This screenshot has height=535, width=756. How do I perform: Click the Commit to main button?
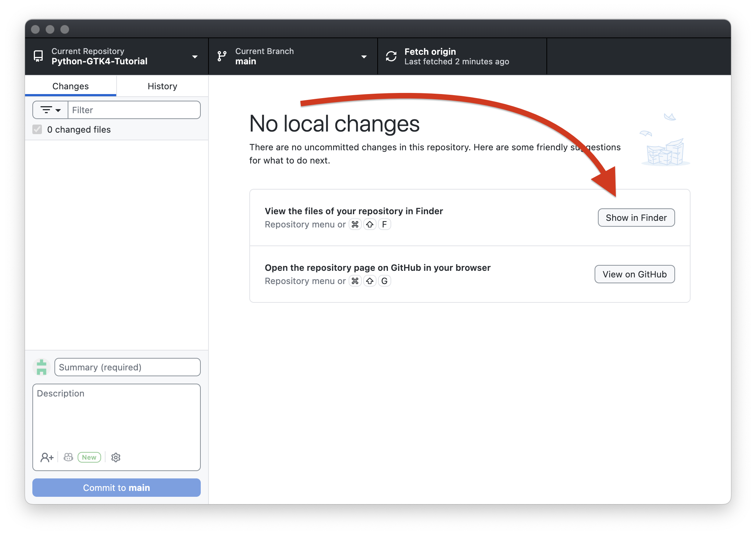click(117, 488)
